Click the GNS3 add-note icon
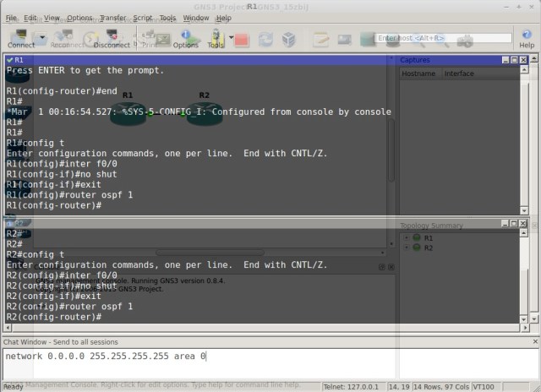This screenshot has height=392, width=541. coord(321,40)
